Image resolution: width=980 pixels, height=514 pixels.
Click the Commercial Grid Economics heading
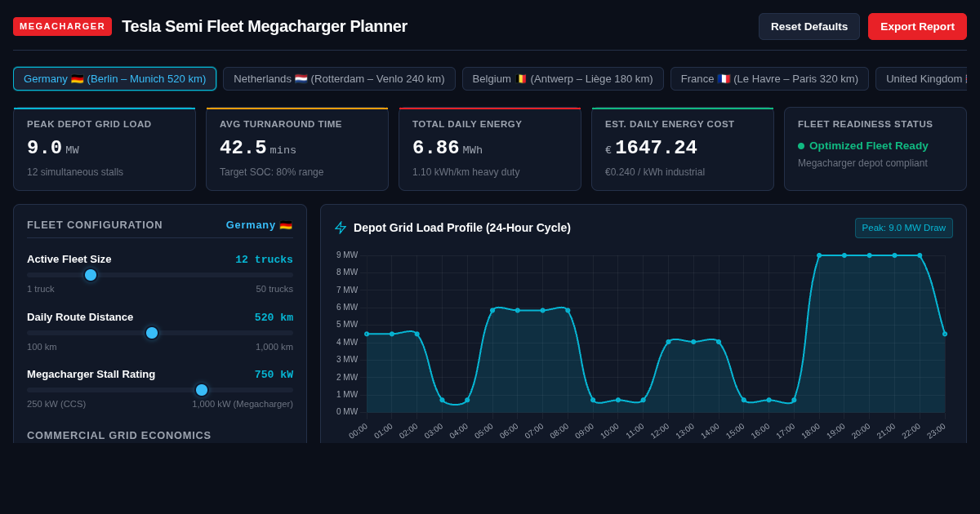(x=119, y=435)
